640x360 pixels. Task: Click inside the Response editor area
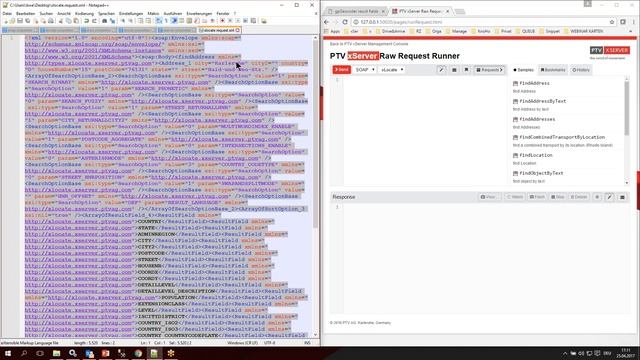(x=486, y=258)
